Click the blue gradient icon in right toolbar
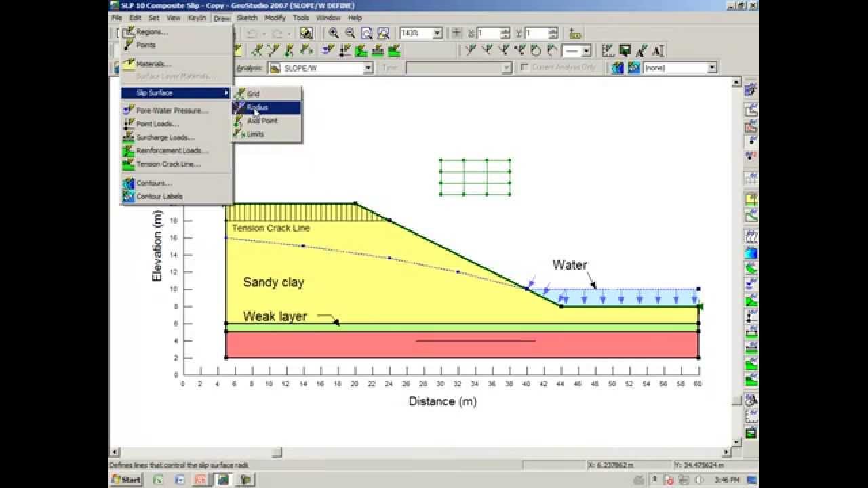Viewport: 868px width, 488px height. pyautogui.click(x=751, y=253)
